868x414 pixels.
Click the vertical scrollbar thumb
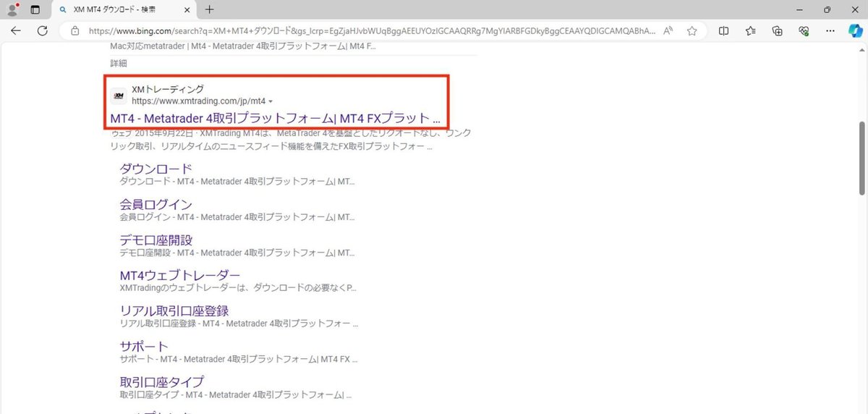861,158
